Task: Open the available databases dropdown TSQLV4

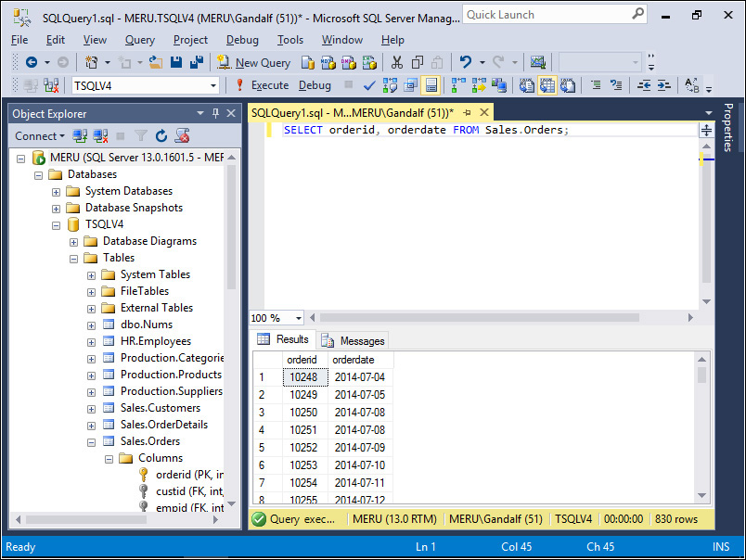Action: click(x=145, y=85)
